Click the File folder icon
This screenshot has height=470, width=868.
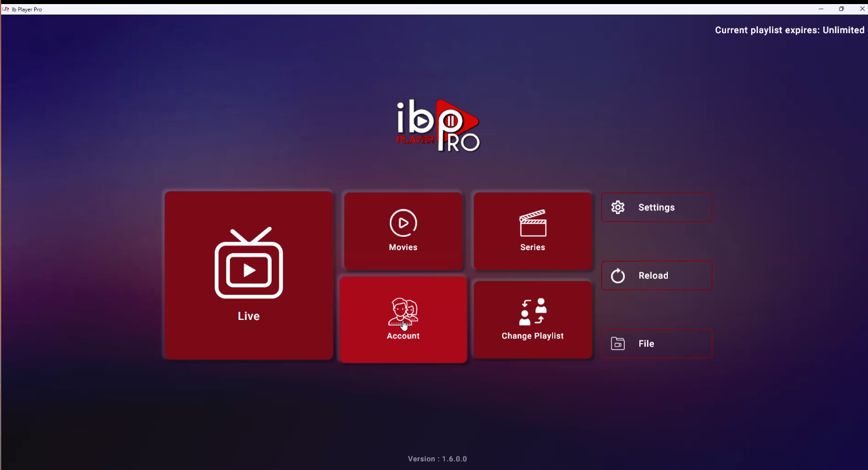pos(618,344)
